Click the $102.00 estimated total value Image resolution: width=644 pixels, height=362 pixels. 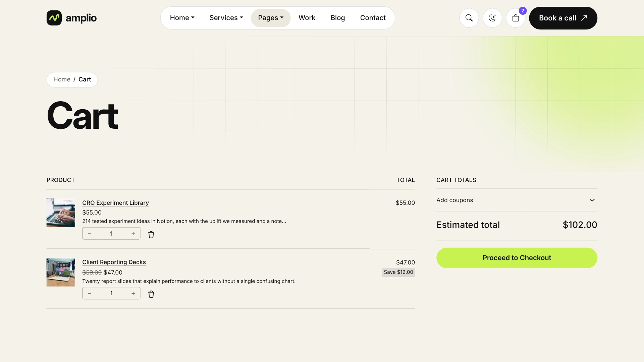click(x=580, y=225)
